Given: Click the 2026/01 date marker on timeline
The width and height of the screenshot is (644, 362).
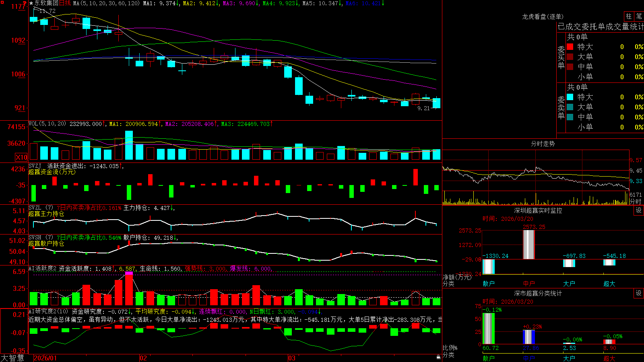Looking at the screenshot, I should [x=45, y=358].
